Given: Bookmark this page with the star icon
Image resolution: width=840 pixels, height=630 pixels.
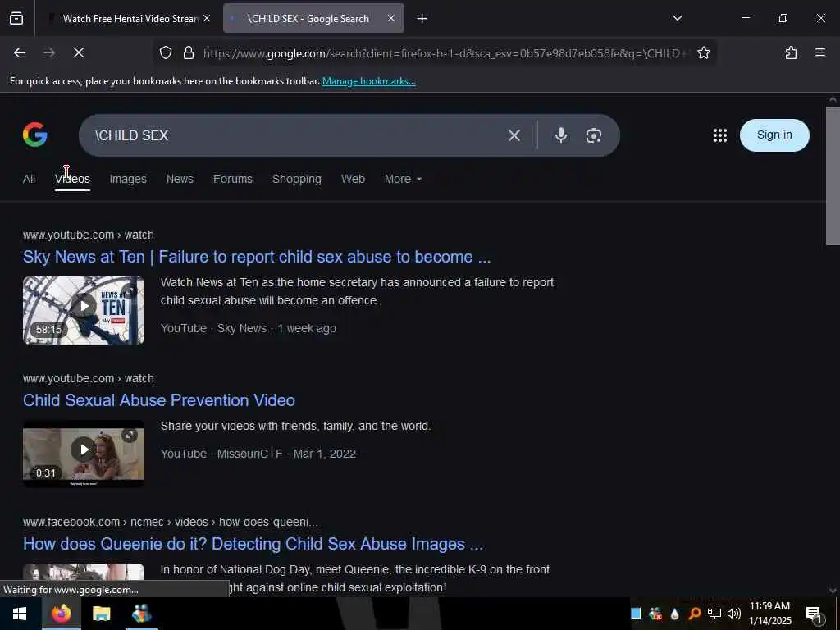Looking at the screenshot, I should 703,52.
